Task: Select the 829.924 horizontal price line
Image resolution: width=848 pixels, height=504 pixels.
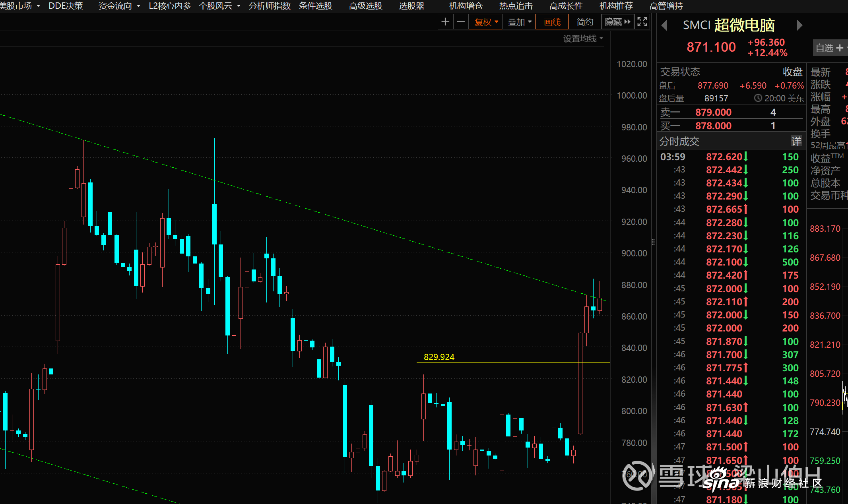Action: tap(513, 362)
